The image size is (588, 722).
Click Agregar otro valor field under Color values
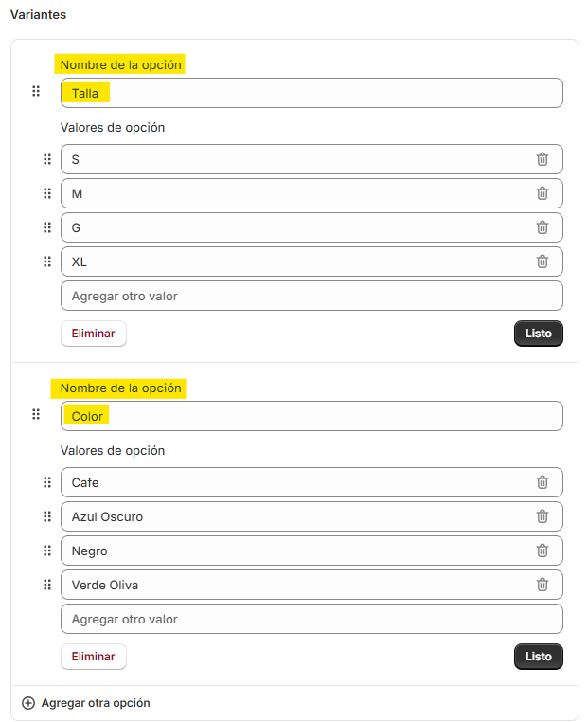click(x=312, y=619)
